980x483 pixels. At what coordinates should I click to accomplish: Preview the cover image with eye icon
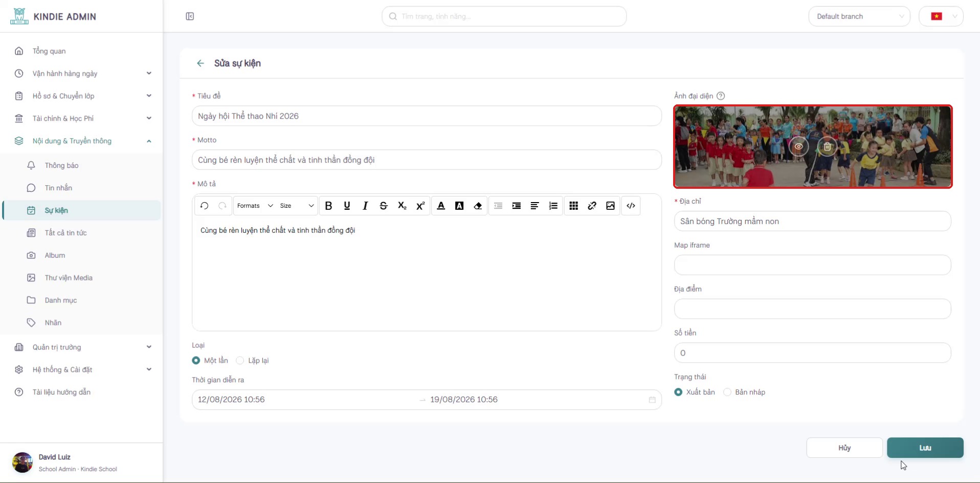tap(798, 147)
